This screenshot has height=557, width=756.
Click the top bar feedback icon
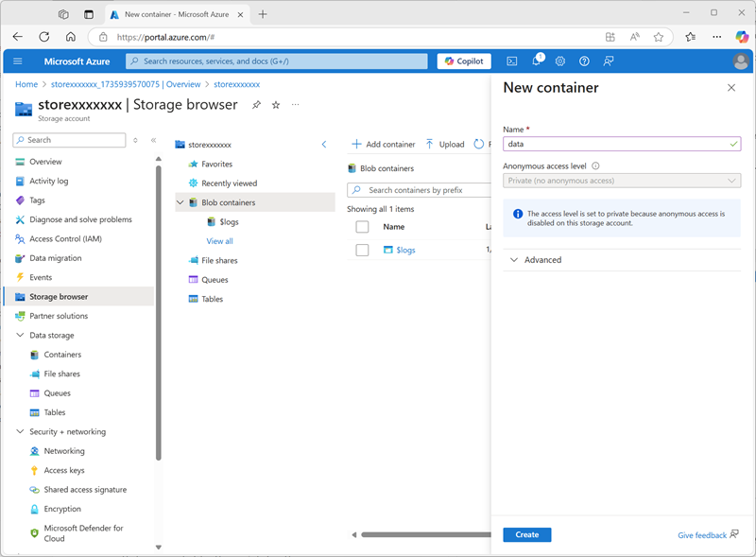tap(609, 61)
